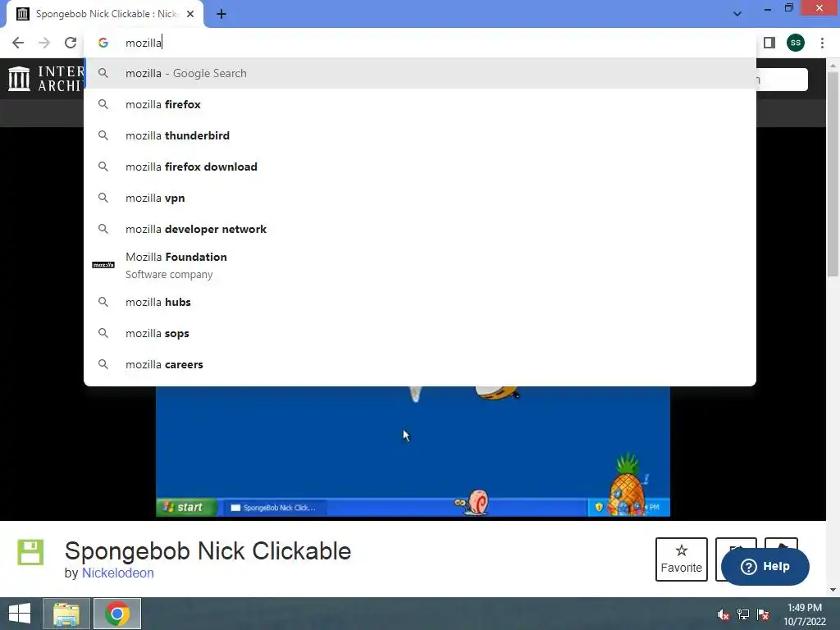Toggle the Chrome side panel

pyautogui.click(x=769, y=43)
